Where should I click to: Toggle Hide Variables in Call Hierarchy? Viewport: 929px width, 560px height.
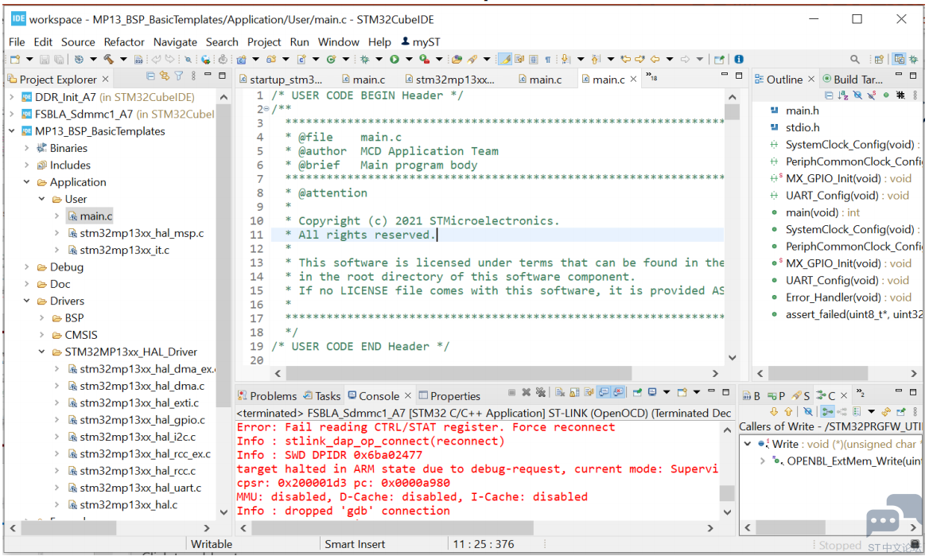point(808,411)
